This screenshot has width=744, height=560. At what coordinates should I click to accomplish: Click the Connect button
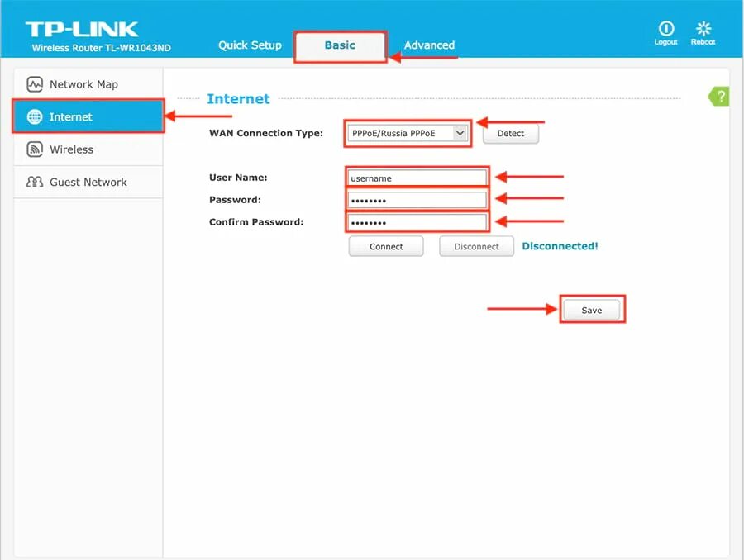point(386,247)
